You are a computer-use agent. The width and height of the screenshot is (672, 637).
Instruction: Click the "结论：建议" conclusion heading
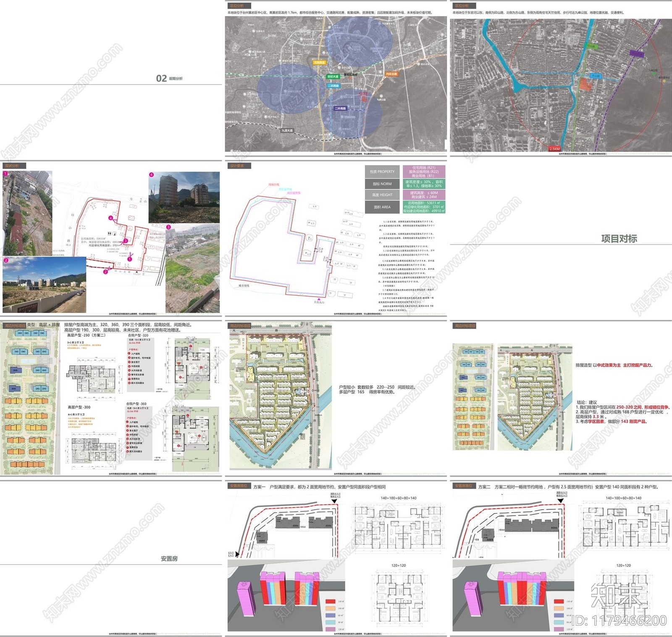(586, 402)
